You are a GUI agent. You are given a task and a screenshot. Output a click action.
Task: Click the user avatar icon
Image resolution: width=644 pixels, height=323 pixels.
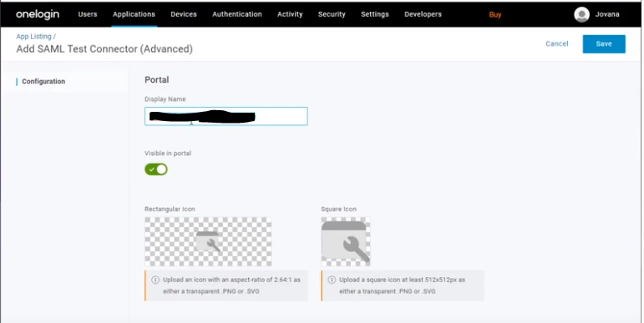(x=581, y=14)
